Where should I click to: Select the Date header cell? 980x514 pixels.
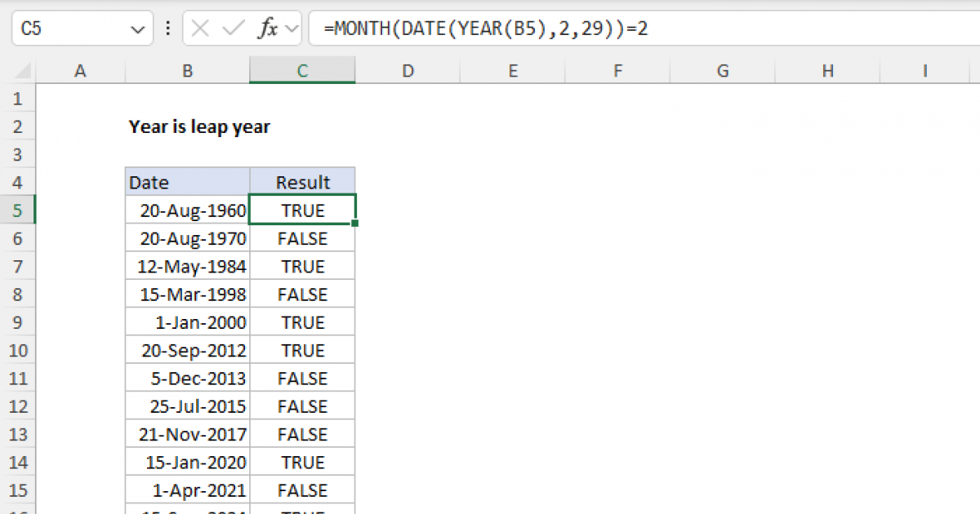click(188, 182)
